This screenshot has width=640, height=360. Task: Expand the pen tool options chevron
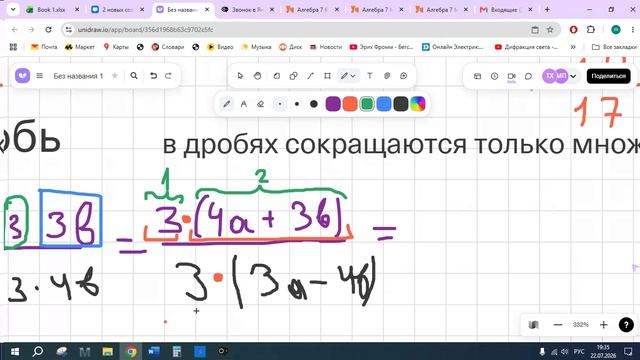coord(353,76)
